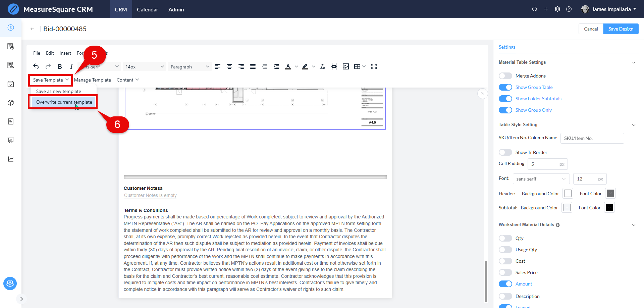Open the Calendar tab in top navigation
644x308 pixels.
(148, 9)
